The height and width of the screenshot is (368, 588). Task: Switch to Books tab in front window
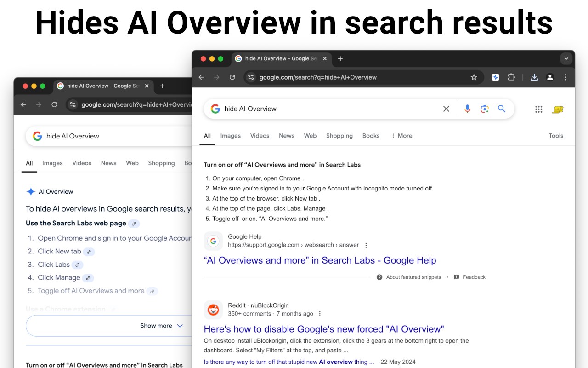[x=371, y=136]
